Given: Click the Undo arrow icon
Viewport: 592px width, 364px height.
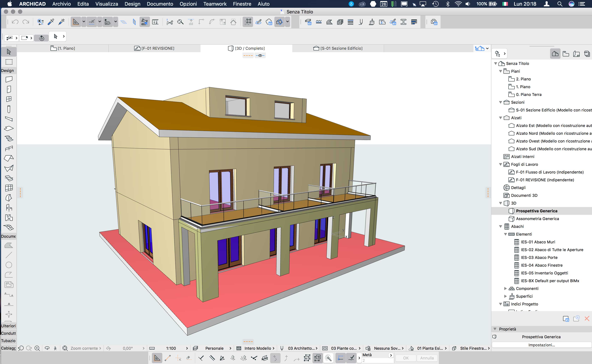Looking at the screenshot, I should (15, 22).
